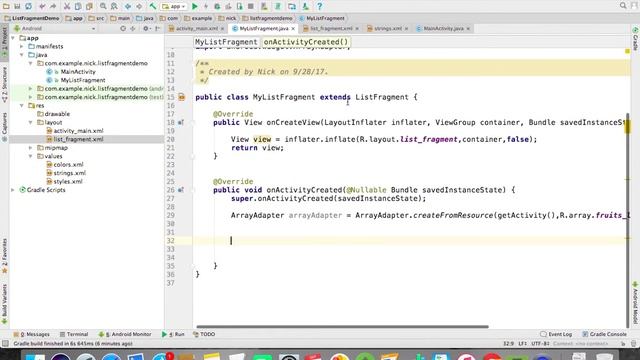Click the 'src' breadcrumb in navigation bar
640x360 pixels.
[97, 18]
